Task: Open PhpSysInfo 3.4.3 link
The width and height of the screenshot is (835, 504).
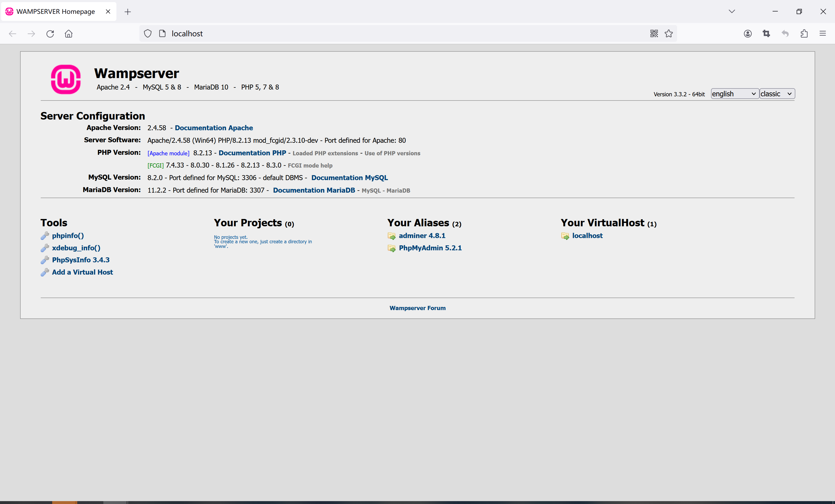Action: (x=81, y=260)
